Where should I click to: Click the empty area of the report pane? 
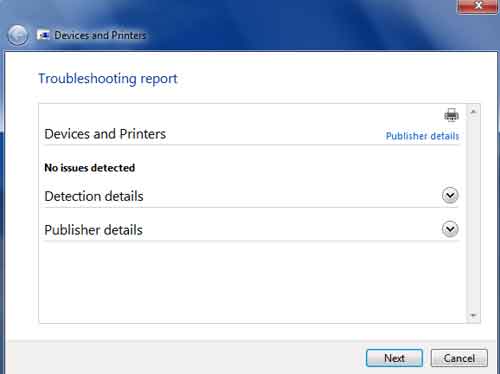(252, 282)
